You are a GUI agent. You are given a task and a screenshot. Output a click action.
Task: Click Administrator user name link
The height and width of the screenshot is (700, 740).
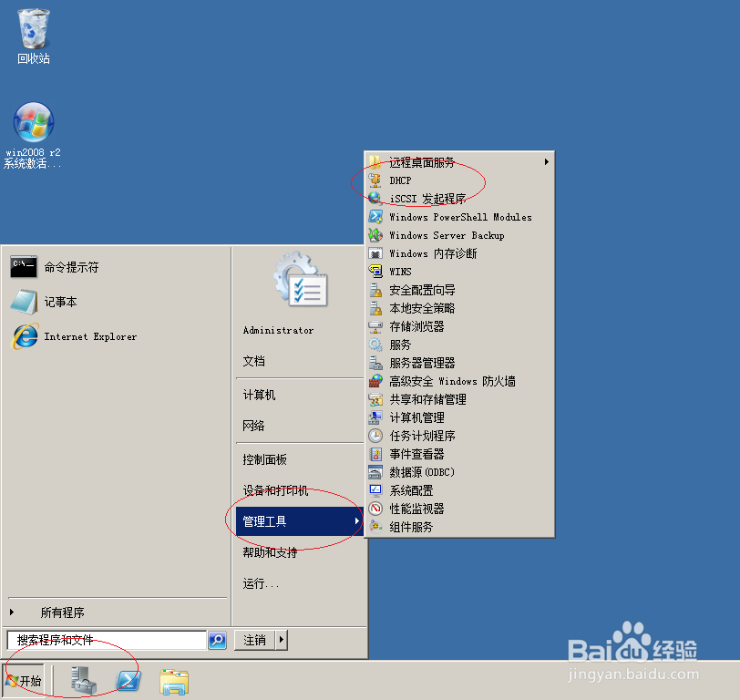click(278, 331)
